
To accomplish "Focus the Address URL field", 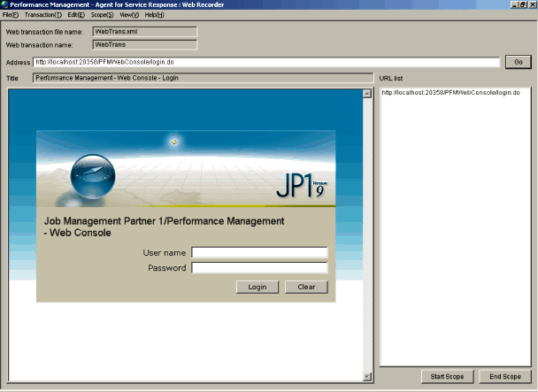I will (266, 62).
